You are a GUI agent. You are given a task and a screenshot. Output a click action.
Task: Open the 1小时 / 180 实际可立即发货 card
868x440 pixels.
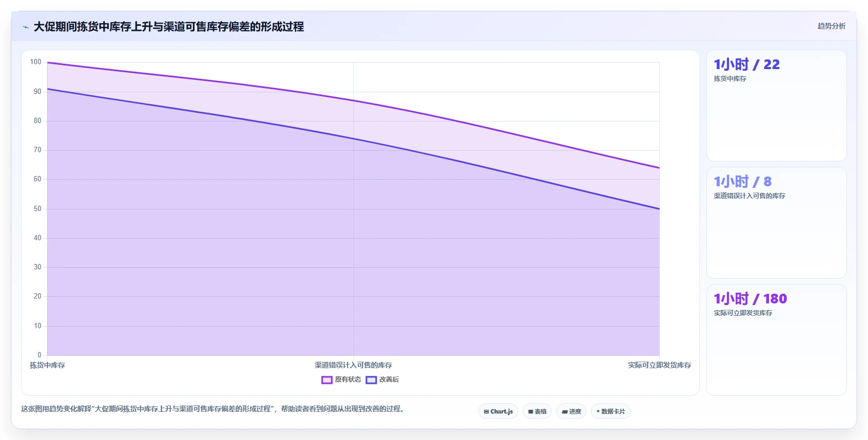(x=777, y=340)
